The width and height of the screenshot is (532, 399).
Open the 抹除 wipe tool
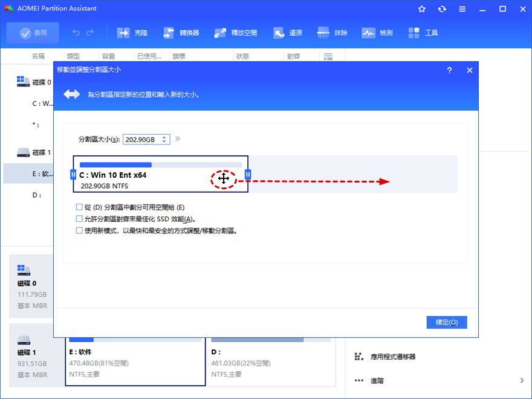click(x=332, y=33)
